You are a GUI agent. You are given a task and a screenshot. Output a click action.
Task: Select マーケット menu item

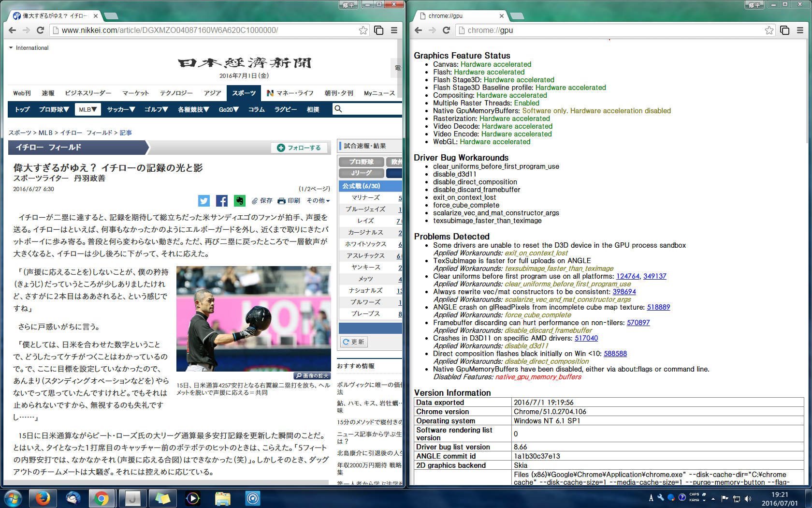click(x=136, y=93)
